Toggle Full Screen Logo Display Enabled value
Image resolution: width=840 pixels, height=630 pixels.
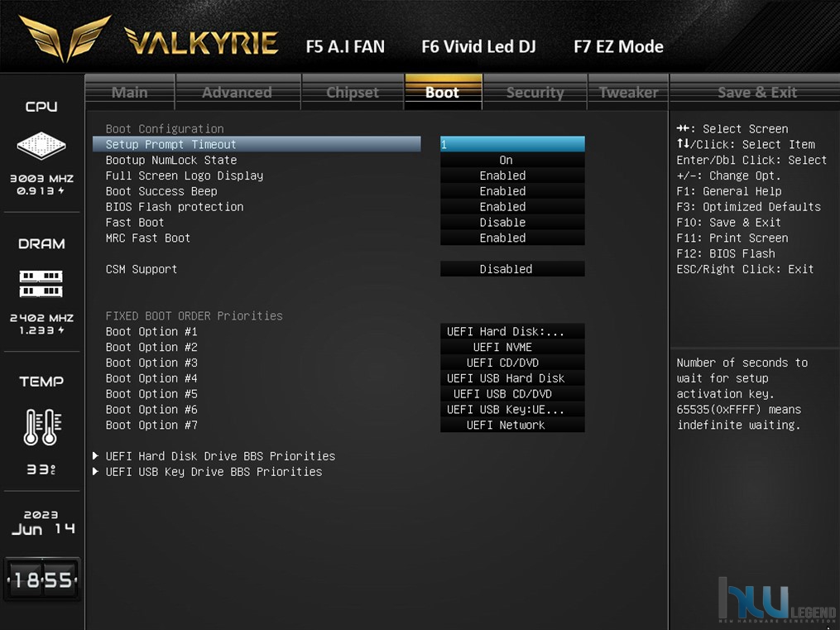[x=512, y=176]
